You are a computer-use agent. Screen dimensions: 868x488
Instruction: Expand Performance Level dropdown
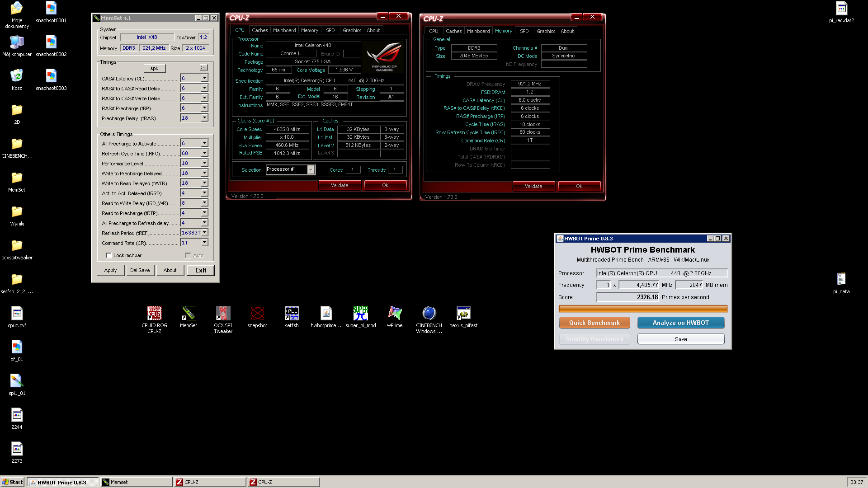(204, 163)
